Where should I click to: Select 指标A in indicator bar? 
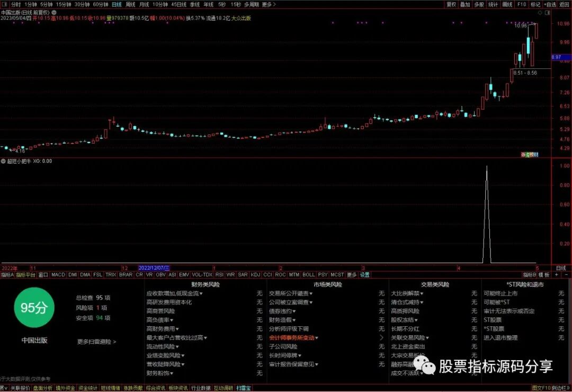[7, 274]
